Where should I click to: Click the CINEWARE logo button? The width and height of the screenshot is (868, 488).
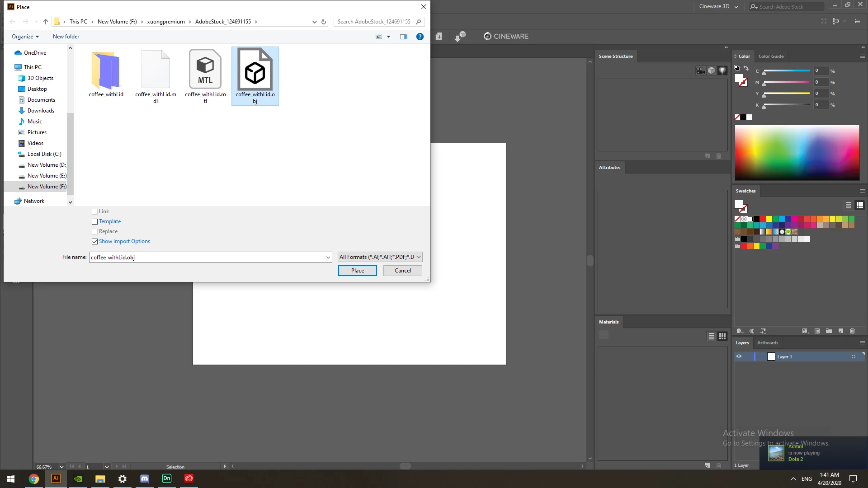point(505,36)
